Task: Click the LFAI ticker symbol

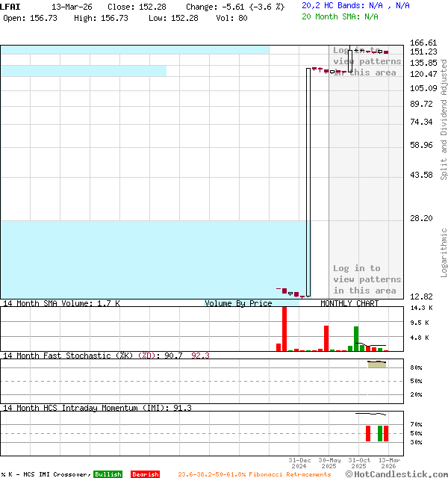Action: click(10, 6)
